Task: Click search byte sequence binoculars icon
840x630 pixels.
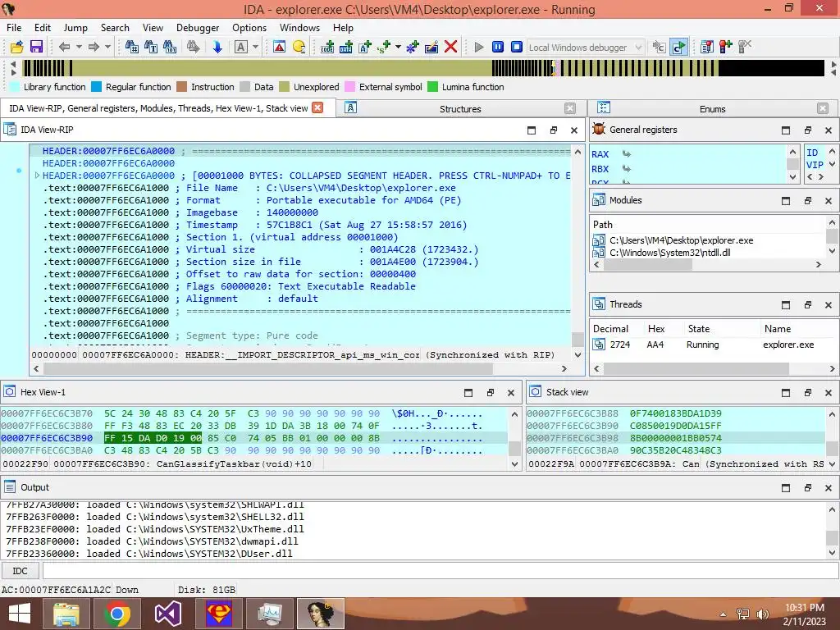Action: 170,47
